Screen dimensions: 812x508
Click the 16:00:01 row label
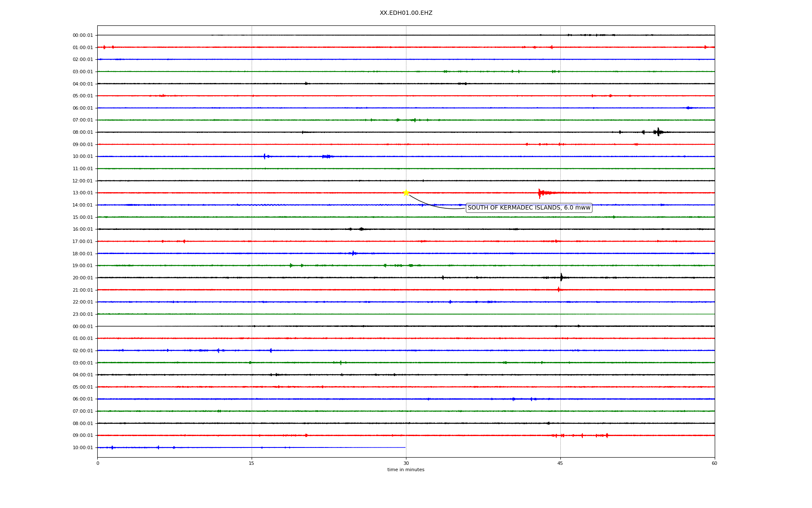tap(82, 229)
